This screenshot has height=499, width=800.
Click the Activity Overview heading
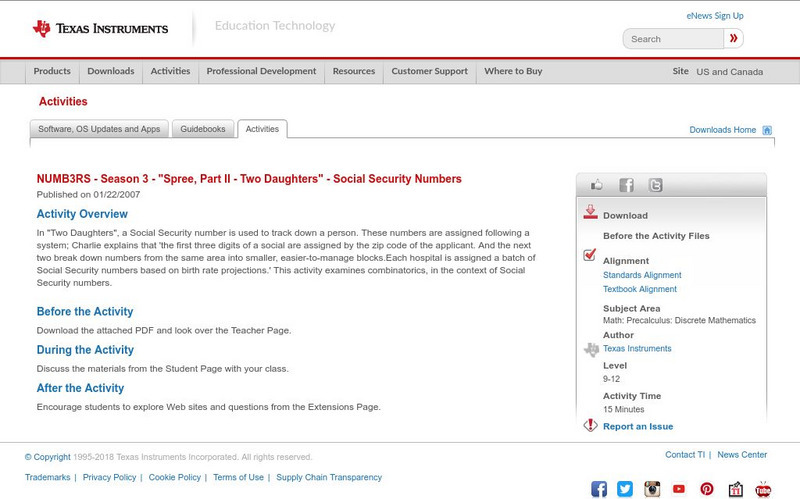click(x=82, y=214)
